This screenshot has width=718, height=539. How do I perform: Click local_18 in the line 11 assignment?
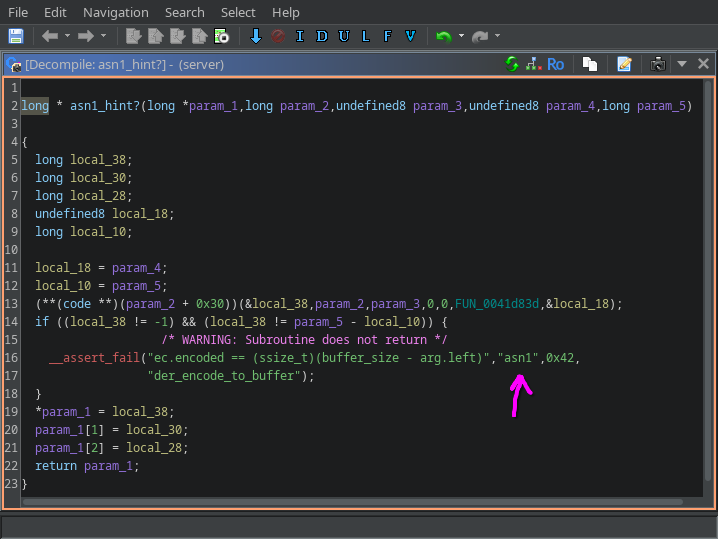[63, 268]
